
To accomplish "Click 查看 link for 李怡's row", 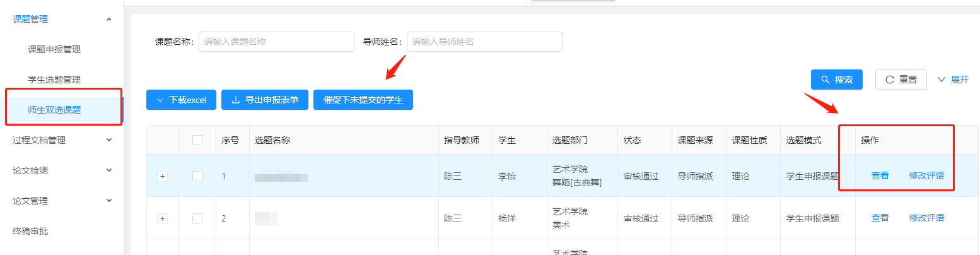I will (x=880, y=176).
